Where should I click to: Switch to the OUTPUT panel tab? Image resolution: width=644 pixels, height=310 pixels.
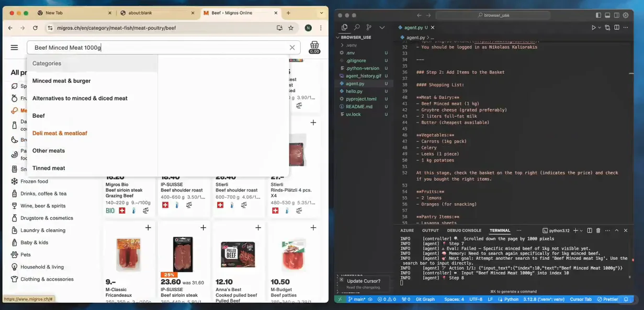431,230
